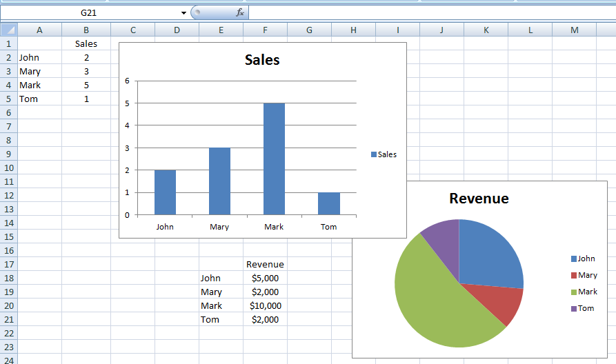
Task: Select row 22 header
Action: click(9, 334)
